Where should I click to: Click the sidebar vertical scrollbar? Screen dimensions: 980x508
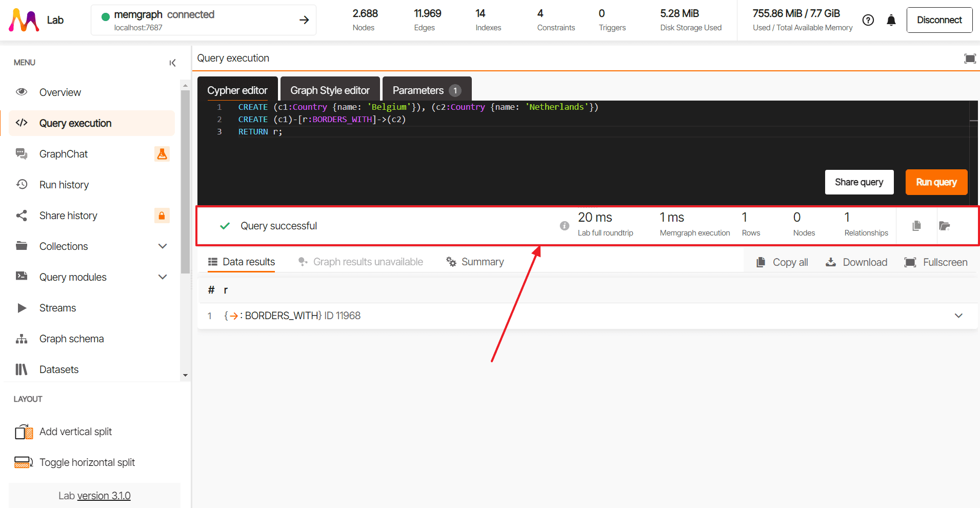coord(185,182)
